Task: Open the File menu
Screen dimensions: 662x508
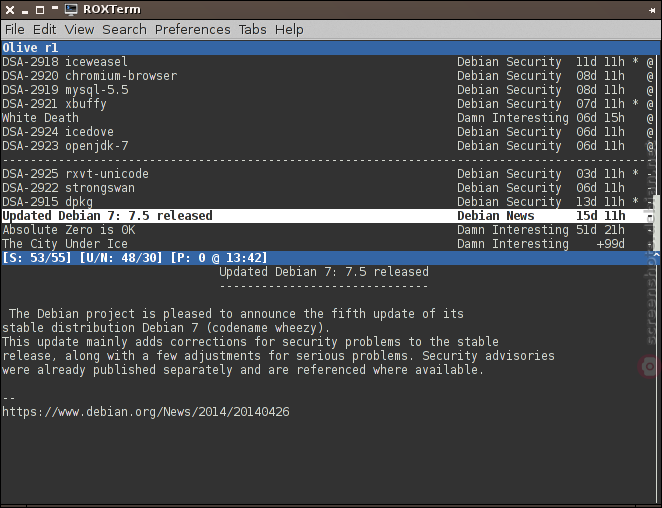Action: point(15,30)
